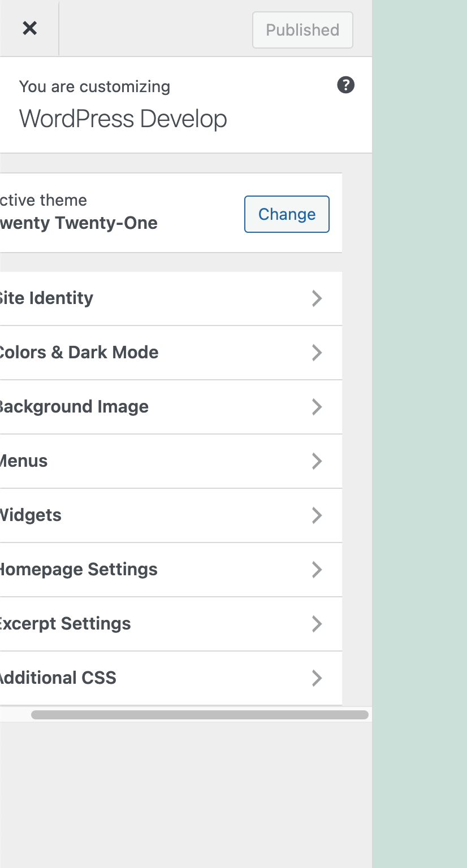The image size is (467, 868).
Task: Click the help question mark icon
Action: pos(345,85)
